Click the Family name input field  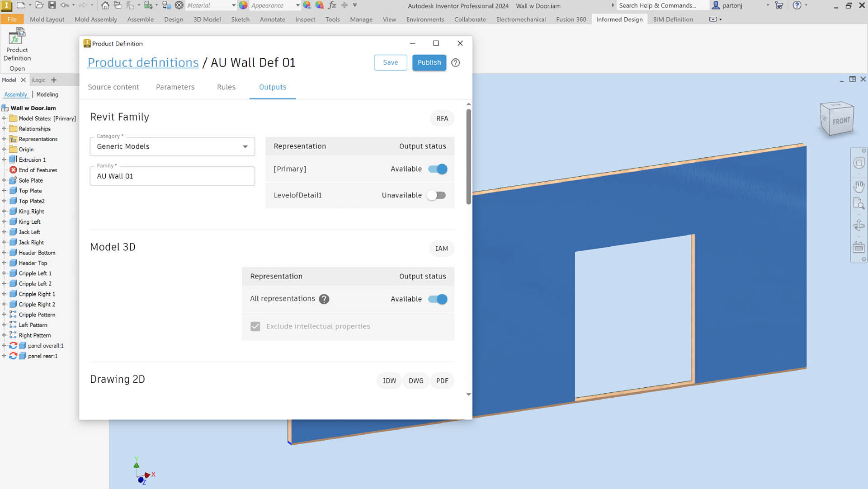[x=172, y=176]
